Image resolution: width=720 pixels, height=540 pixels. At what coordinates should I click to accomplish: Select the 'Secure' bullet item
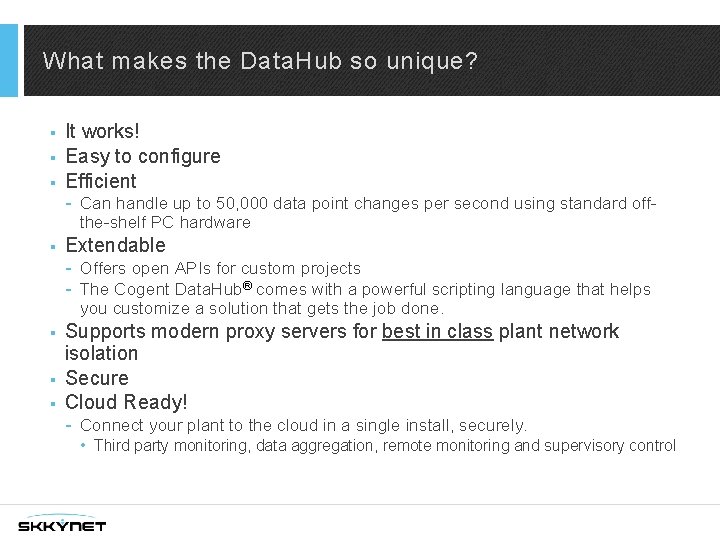tap(97, 378)
